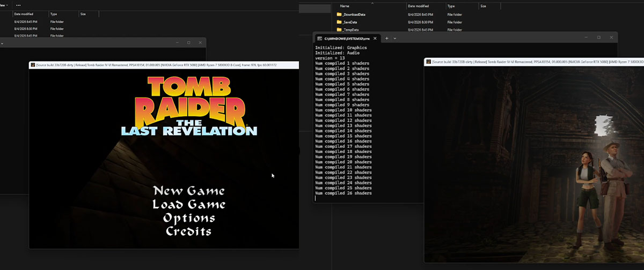Screen dimensions: 644x270
Task: Open the View dropdown in explorer toolbar
Action: (x=4, y=5)
